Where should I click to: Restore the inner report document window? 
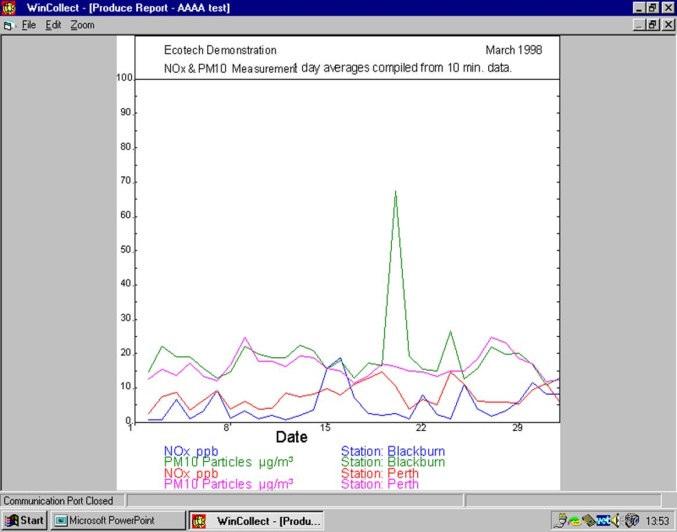[x=652, y=25]
